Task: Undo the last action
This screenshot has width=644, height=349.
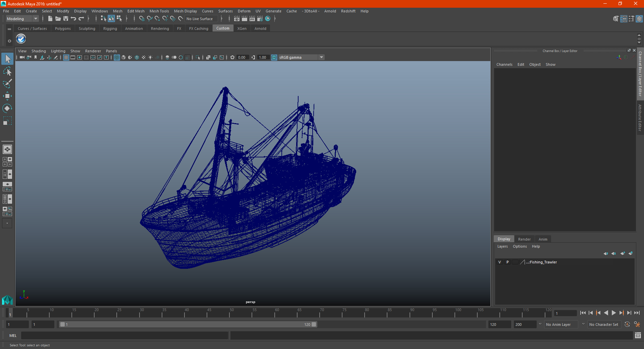Action: (x=73, y=19)
